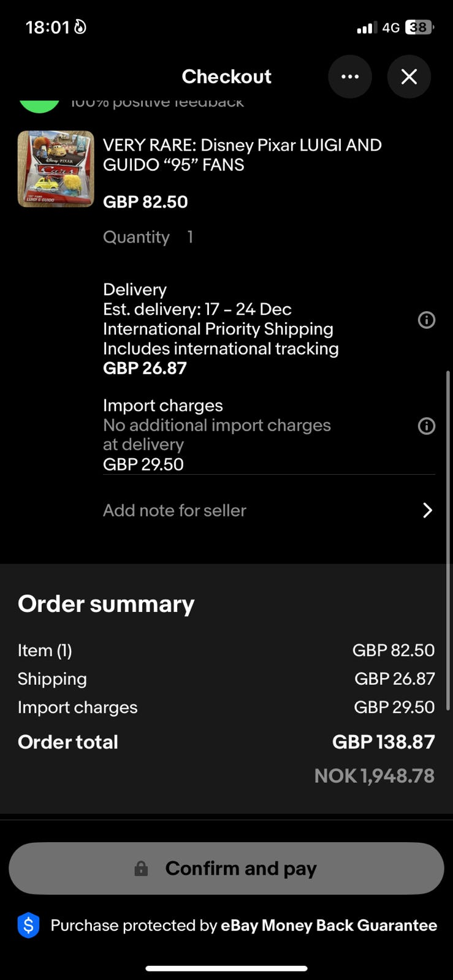Open the Add note for seller text
The image size is (453, 980).
(x=175, y=510)
